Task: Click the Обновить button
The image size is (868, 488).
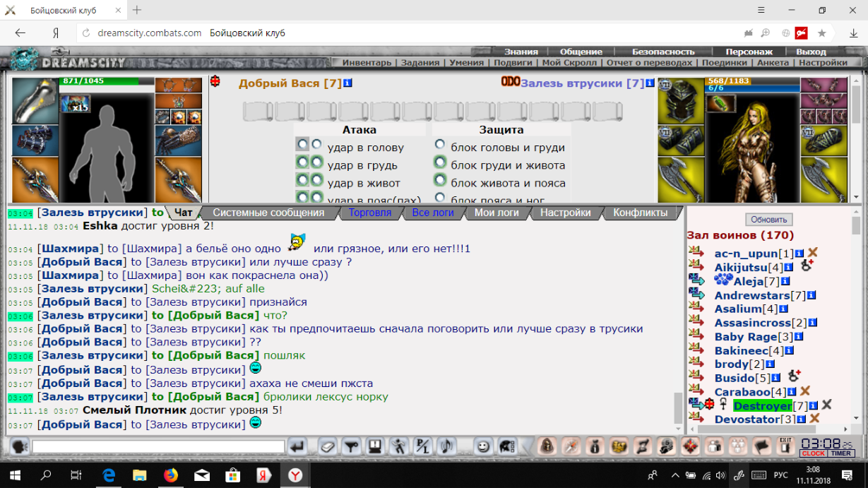Action: [769, 220]
